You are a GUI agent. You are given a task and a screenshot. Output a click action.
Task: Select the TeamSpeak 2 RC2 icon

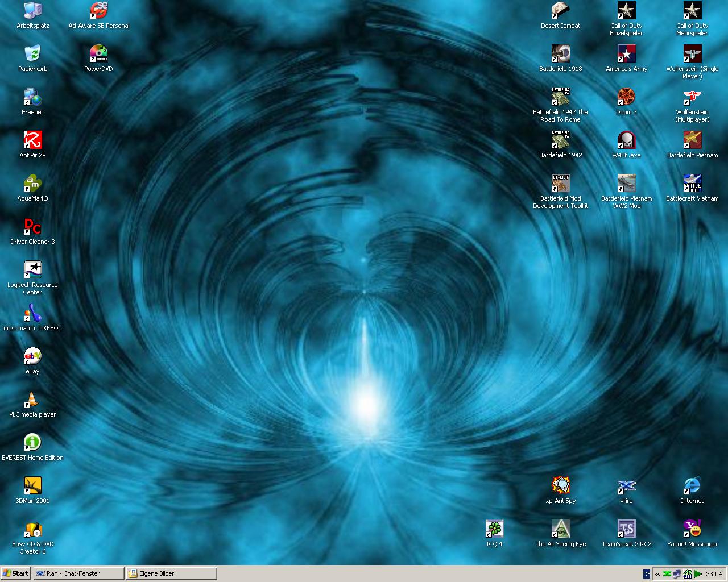626,530
